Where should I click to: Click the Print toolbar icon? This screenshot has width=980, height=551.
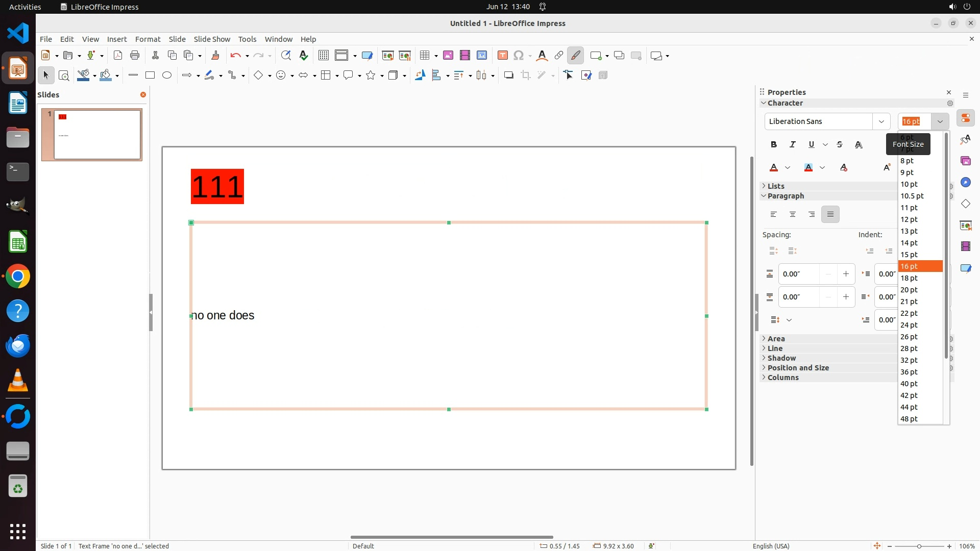[x=135, y=56]
